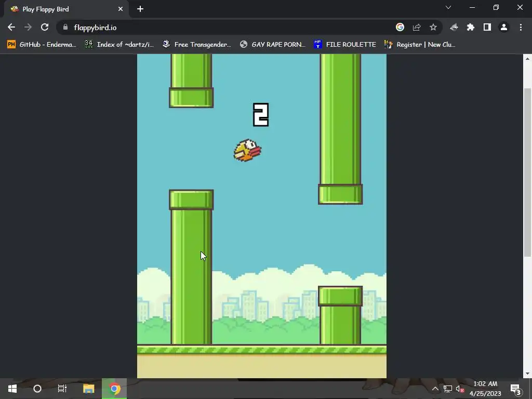Open the Extensions puzzle menu
Viewport: 532px width, 399px height.
471,27
